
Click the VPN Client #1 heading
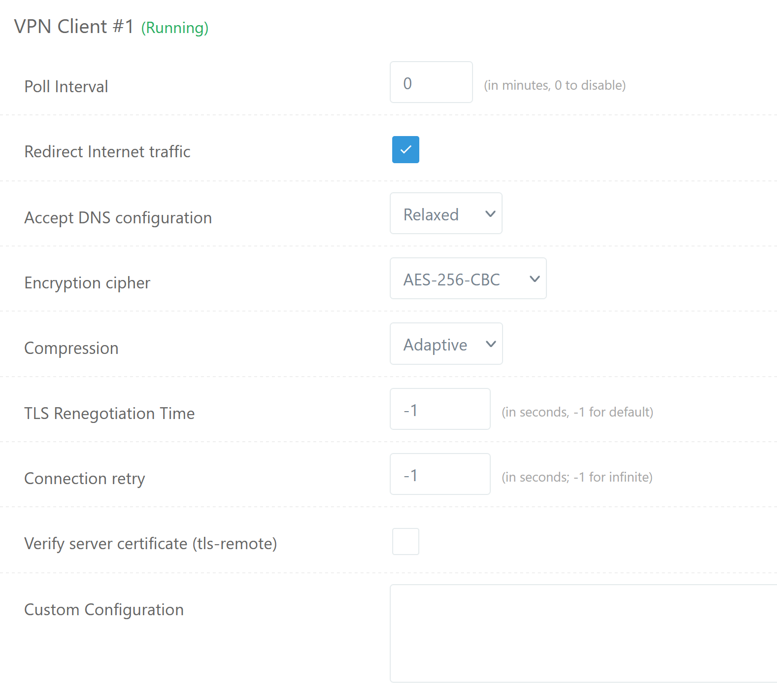coord(74,27)
